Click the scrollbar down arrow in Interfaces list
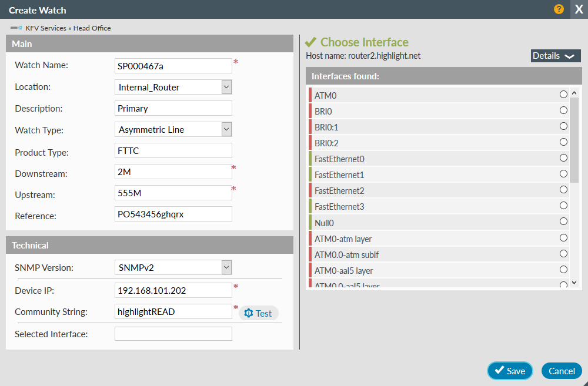The height and width of the screenshot is (386, 588). coord(575,282)
